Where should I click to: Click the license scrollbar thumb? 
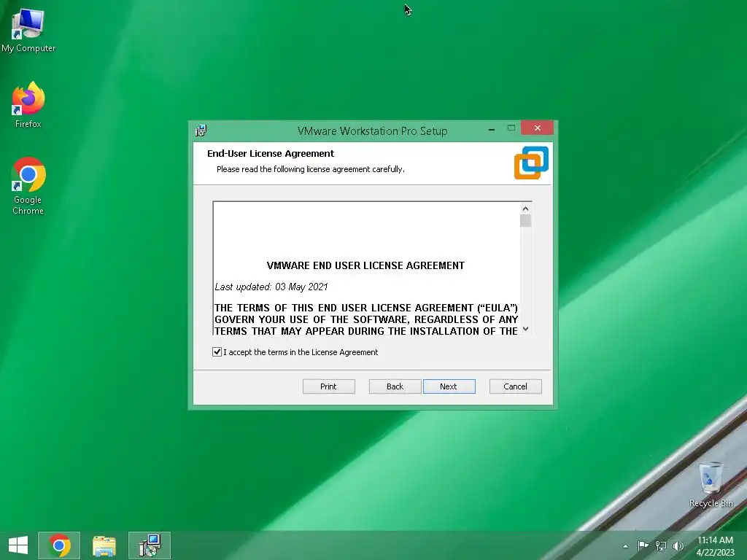525,220
